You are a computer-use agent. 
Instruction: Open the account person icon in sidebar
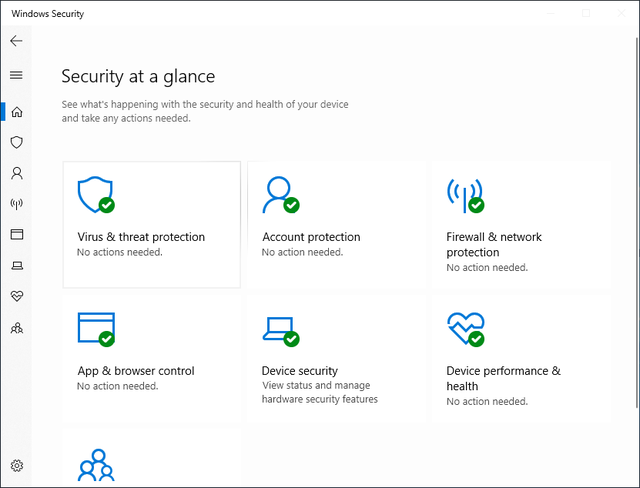click(16, 173)
